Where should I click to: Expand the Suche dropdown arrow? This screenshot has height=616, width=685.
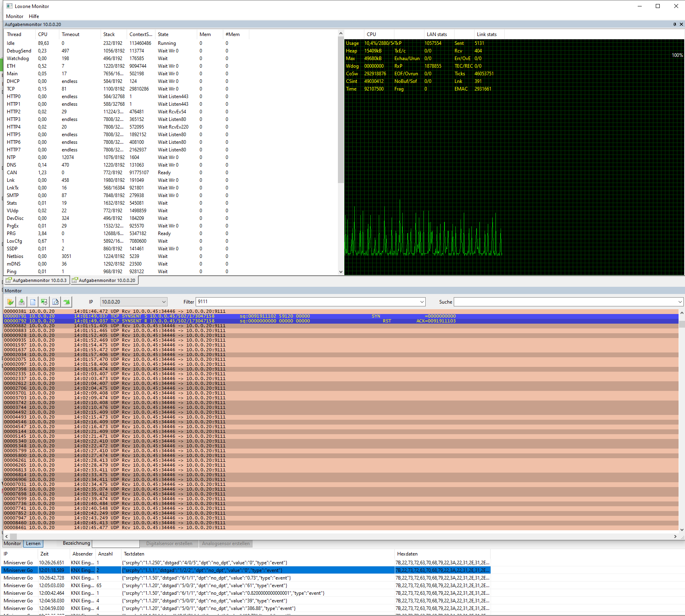click(x=680, y=302)
